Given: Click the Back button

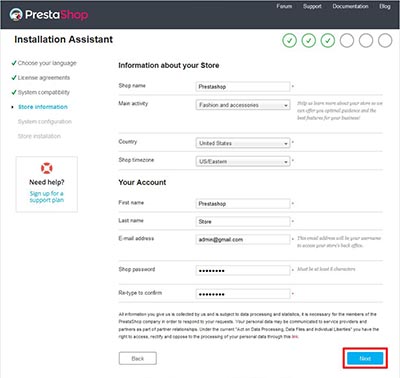Looking at the screenshot, I should pos(138,359).
